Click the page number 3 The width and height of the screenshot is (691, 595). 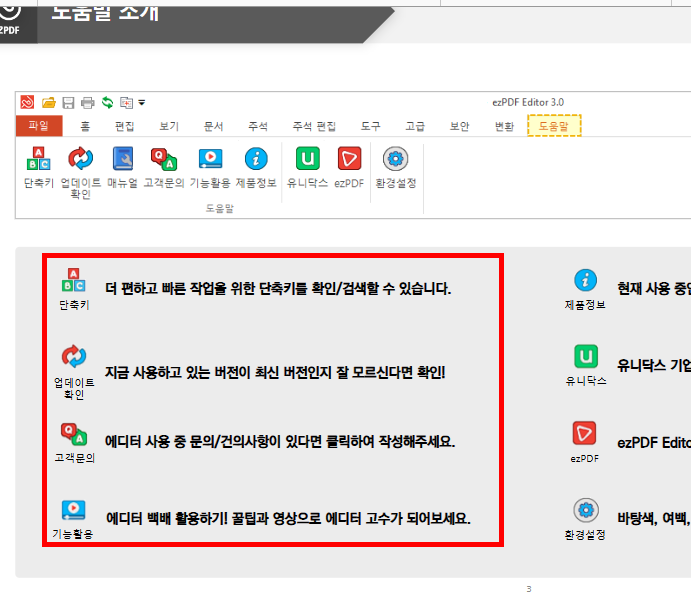coord(529,589)
